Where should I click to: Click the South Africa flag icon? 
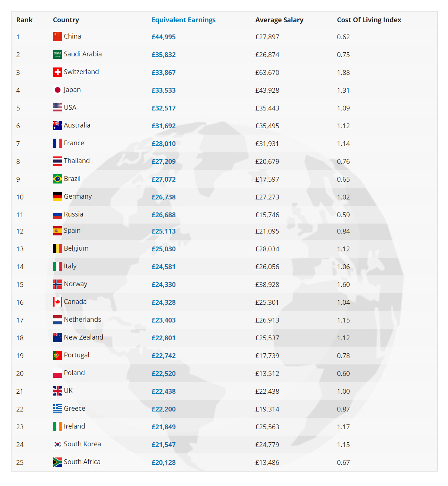click(x=57, y=462)
